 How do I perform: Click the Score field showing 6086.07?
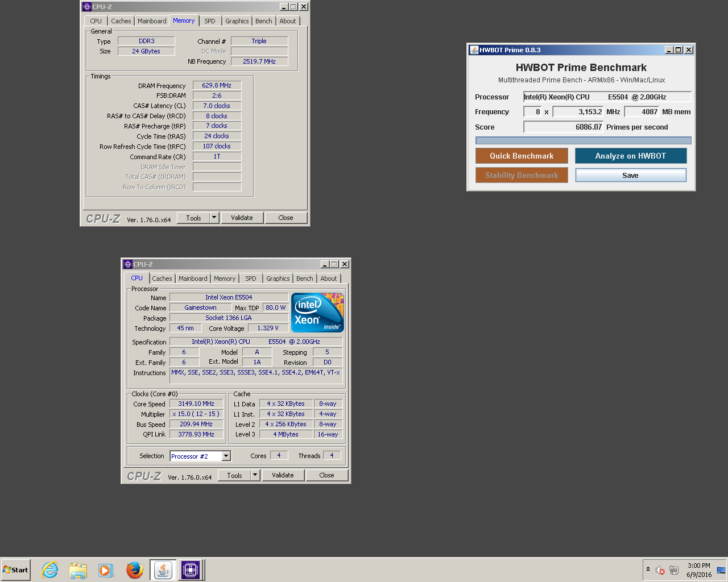tap(563, 127)
